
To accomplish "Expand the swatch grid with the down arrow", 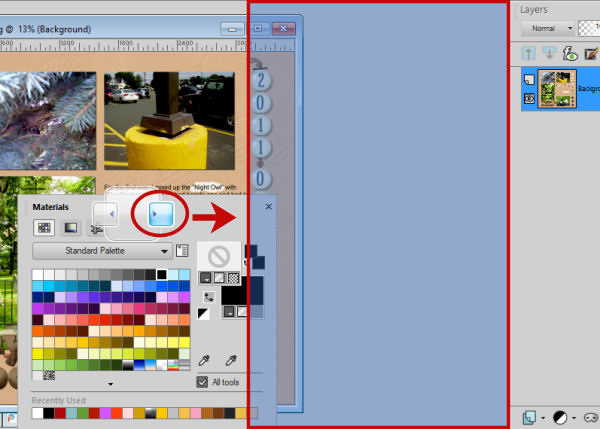I will pyautogui.click(x=111, y=384).
